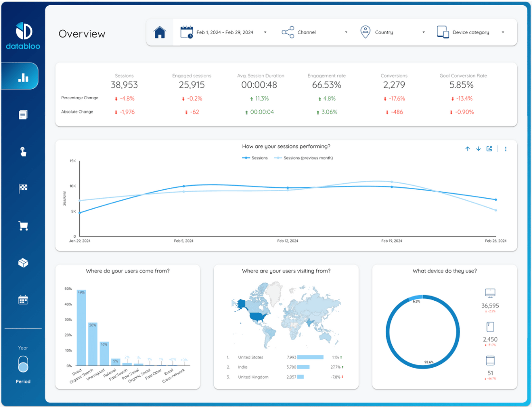
Task: Open the three-dot menu on the sessions chart
Action: pos(505,148)
